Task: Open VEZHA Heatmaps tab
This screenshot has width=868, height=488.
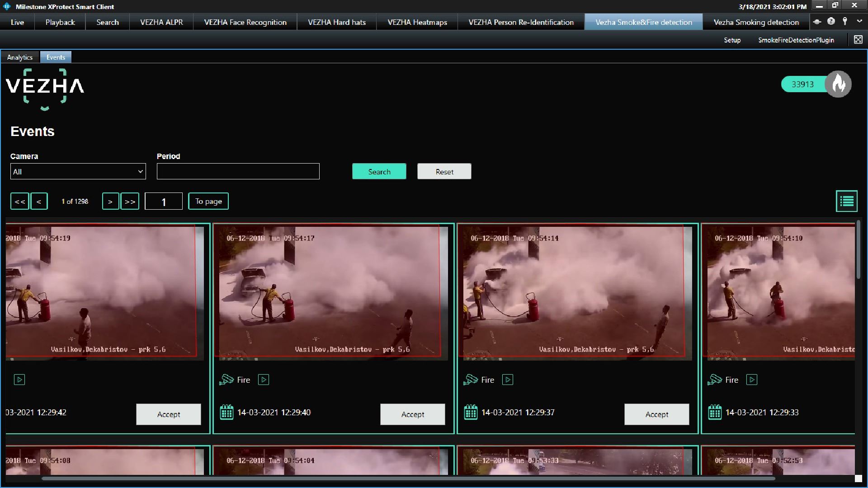Action: [417, 22]
